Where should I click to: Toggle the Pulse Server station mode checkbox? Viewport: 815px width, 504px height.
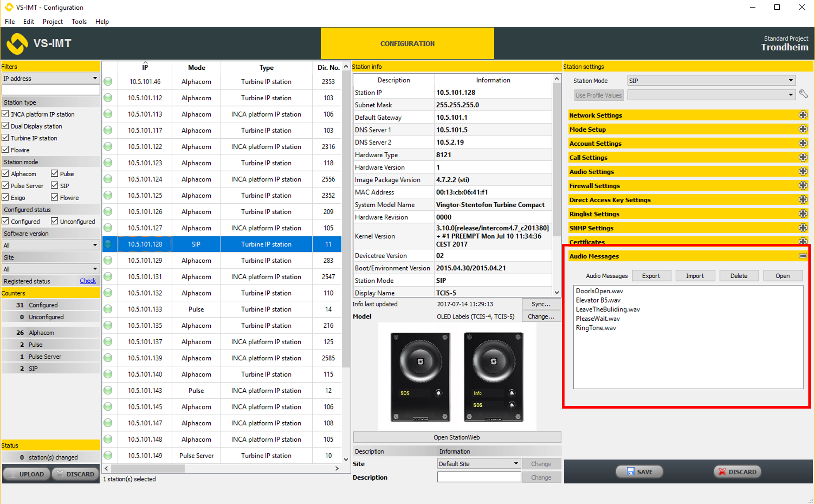6,186
